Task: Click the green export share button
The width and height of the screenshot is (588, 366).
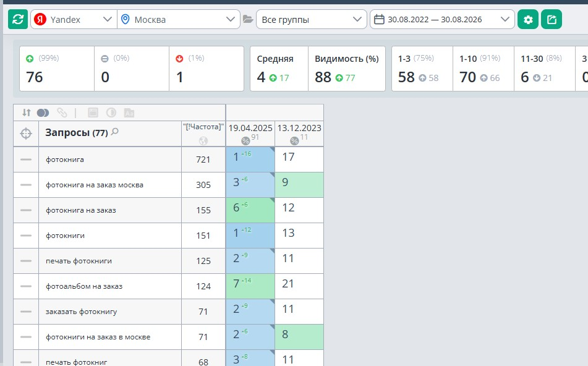Action: 552,20
